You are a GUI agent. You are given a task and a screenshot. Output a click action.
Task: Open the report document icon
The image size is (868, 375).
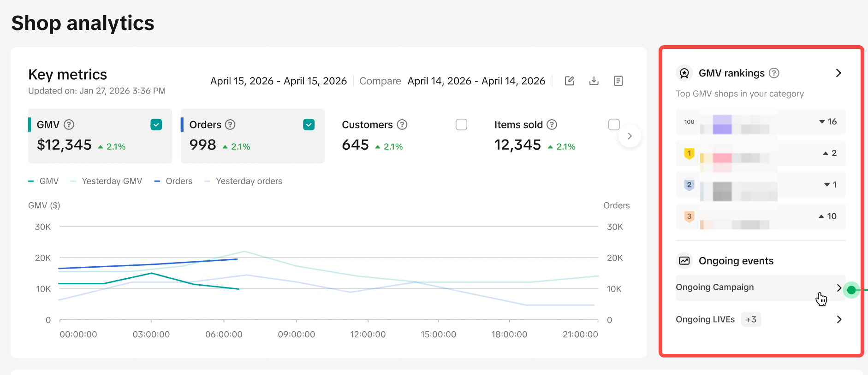618,81
